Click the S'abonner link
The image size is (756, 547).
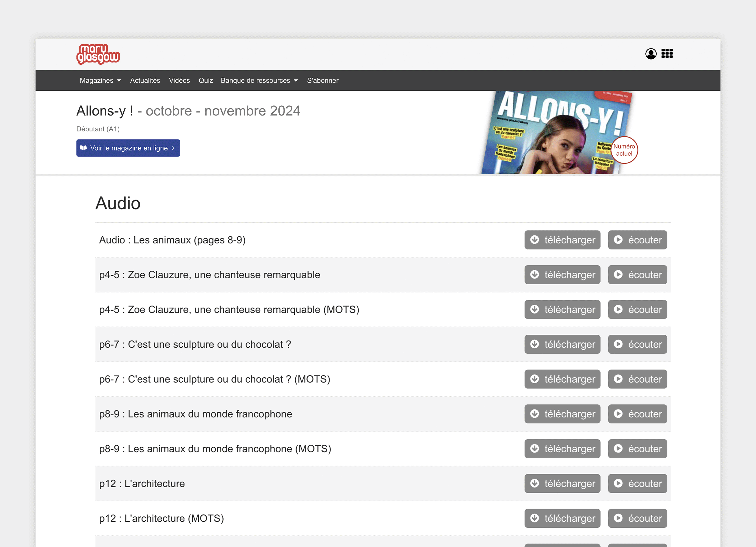(x=322, y=80)
